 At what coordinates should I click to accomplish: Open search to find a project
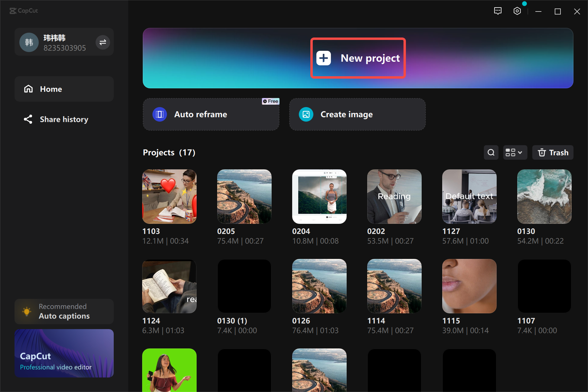point(491,152)
